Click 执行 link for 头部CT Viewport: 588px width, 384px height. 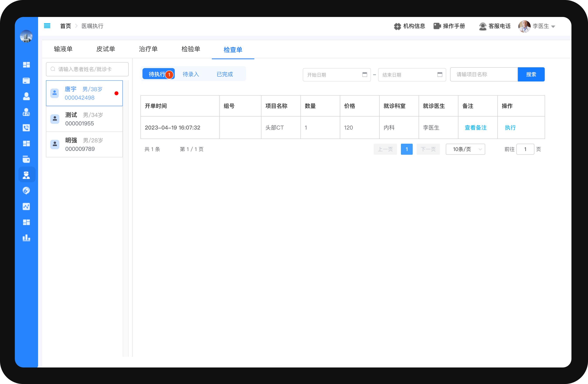(510, 128)
